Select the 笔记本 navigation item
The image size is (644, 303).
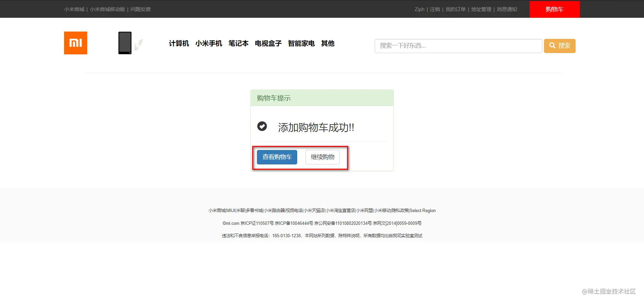238,44
